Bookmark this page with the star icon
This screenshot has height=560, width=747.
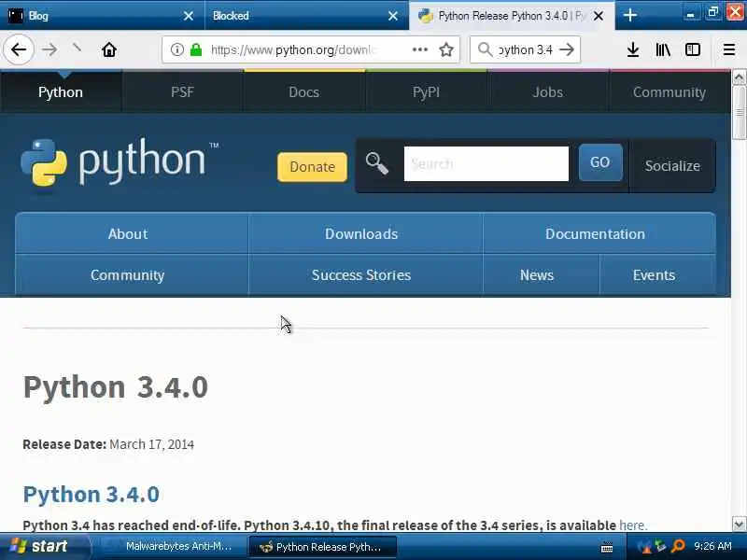tap(446, 49)
